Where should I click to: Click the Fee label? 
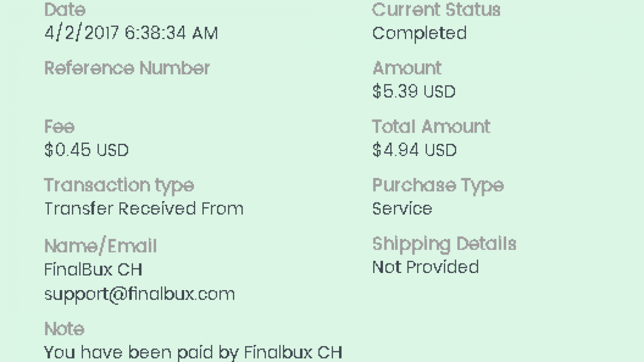click(x=59, y=127)
